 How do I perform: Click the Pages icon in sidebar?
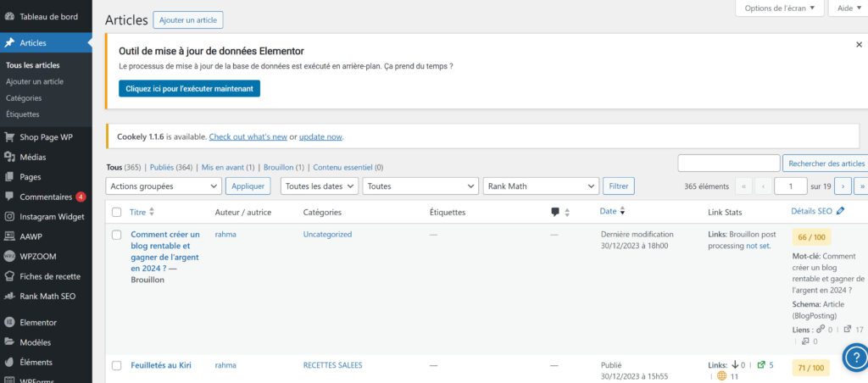[8, 177]
